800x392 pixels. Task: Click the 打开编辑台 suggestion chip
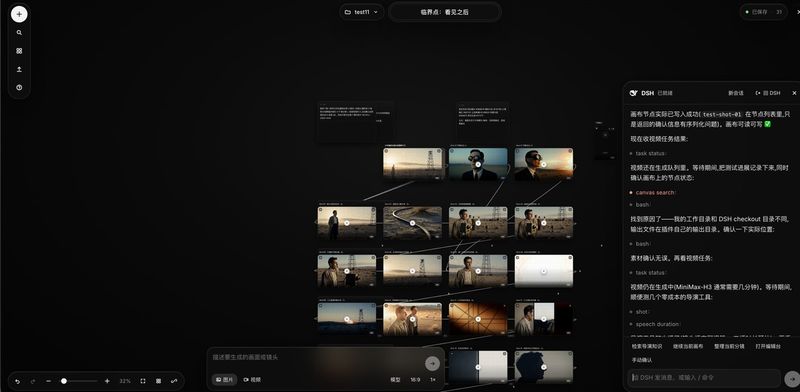pos(768,346)
